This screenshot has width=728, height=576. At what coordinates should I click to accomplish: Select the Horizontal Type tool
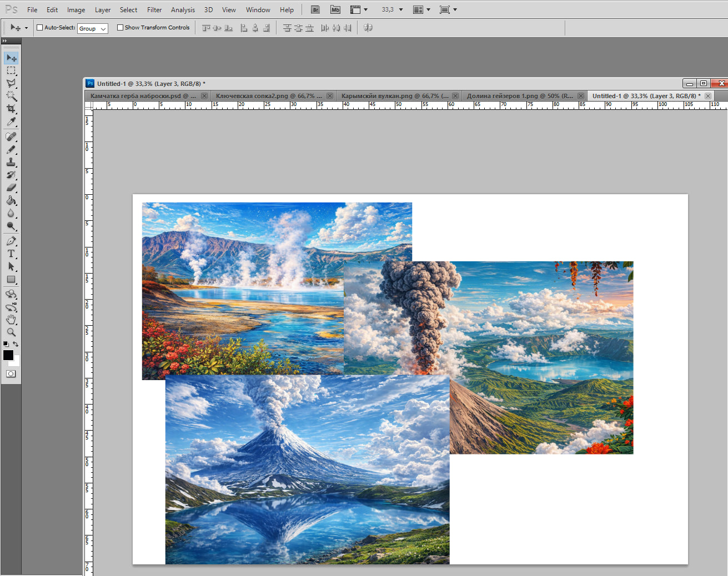[11, 254]
